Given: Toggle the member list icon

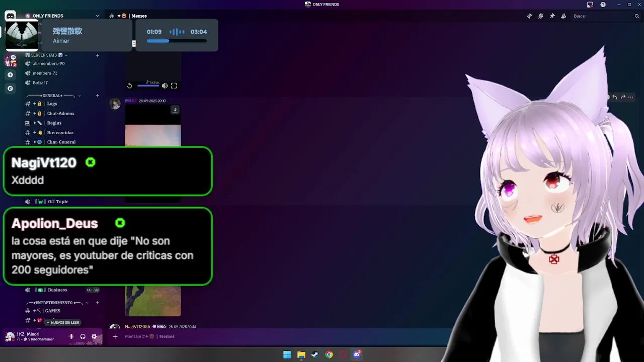Looking at the screenshot, I should coord(563,16).
